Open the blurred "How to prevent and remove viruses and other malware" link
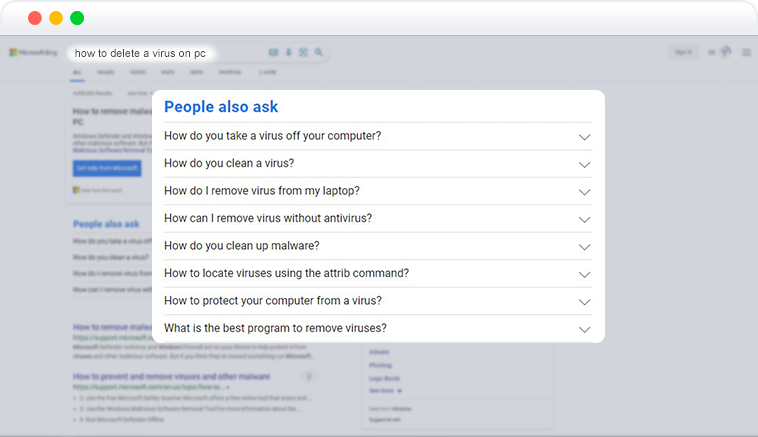 pos(172,377)
